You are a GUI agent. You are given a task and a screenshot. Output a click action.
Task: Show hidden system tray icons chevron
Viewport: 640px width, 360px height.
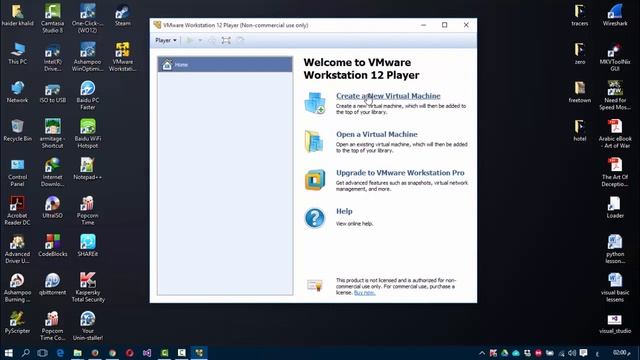pos(482,353)
